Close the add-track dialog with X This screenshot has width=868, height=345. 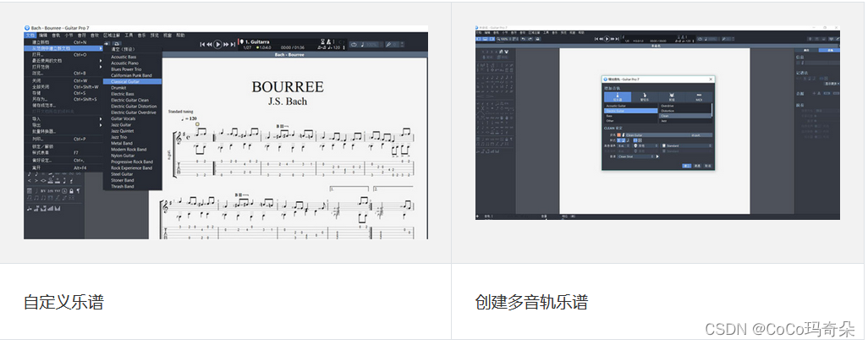coord(711,79)
